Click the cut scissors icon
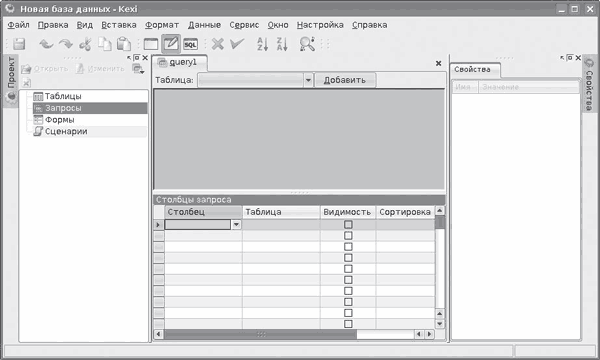The height and width of the screenshot is (360, 600). (85, 44)
